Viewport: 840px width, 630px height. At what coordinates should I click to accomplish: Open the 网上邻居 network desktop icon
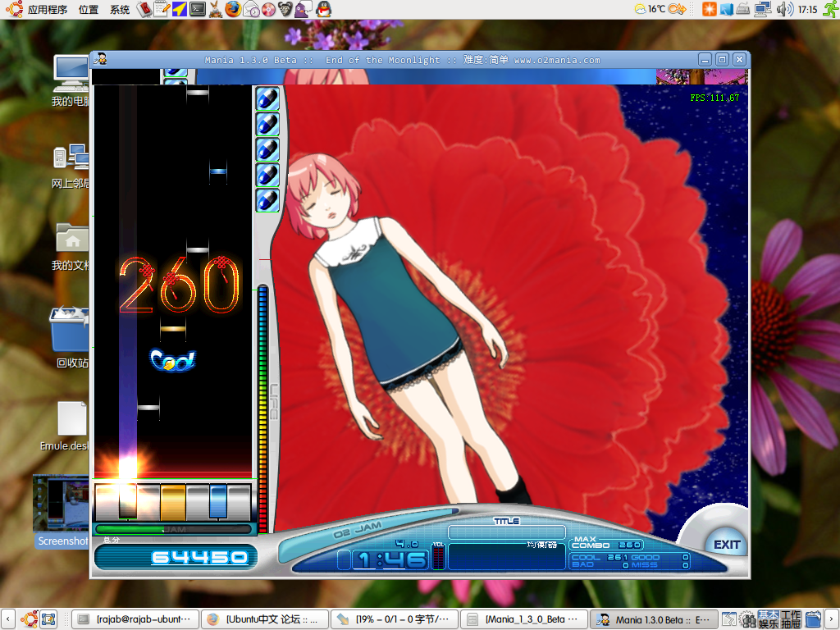(x=71, y=166)
